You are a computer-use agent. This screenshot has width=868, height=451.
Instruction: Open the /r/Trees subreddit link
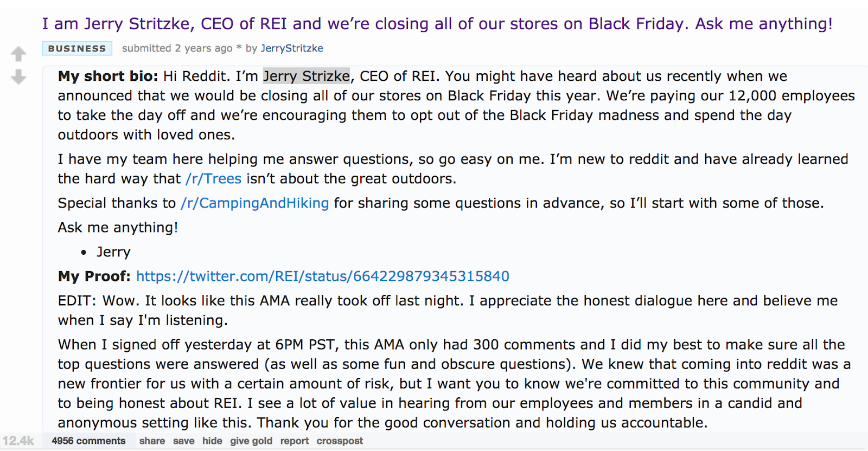[213, 178]
